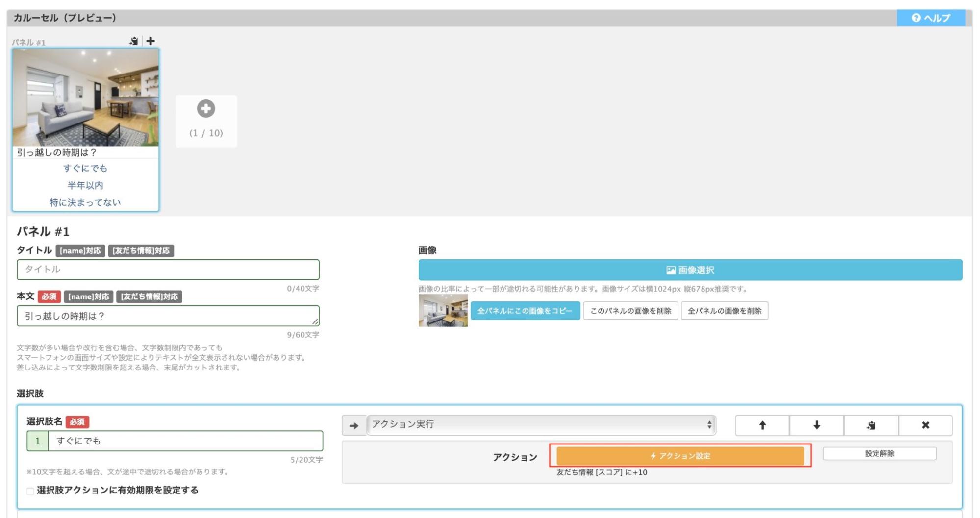Click the small room image thumbnail
Screen dimensions: 980x518
point(443,310)
